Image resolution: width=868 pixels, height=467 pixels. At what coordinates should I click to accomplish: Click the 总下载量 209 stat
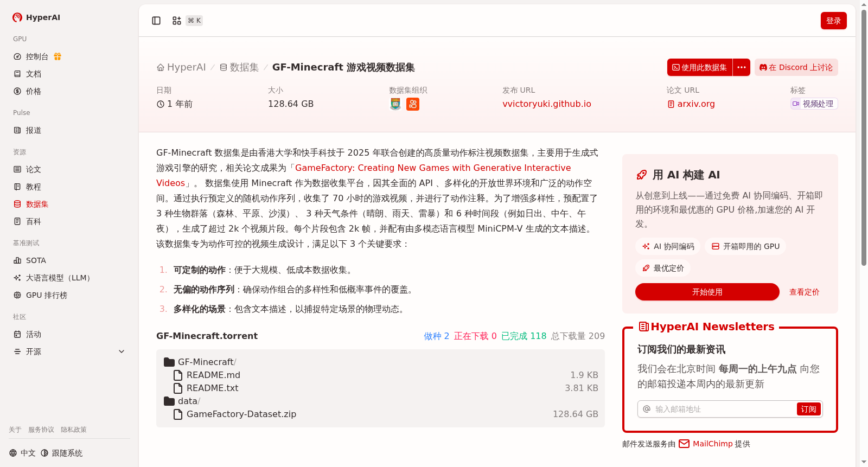[x=578, y=336]
